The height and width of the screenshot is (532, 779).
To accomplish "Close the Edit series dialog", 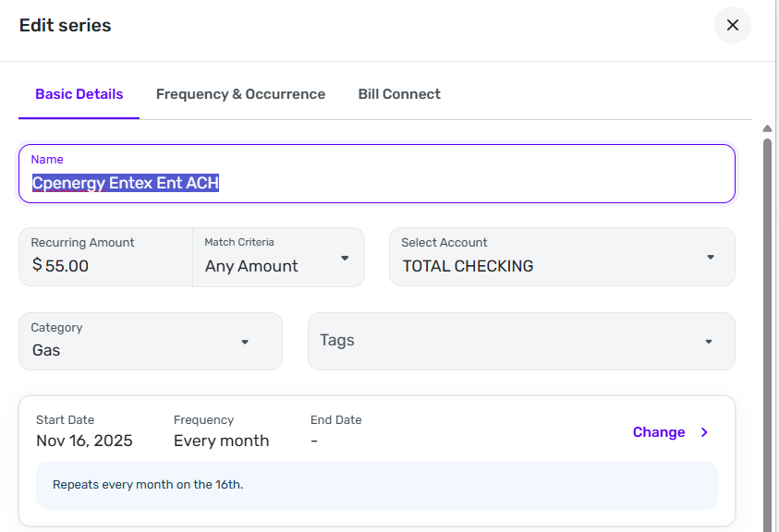I will [732, 25].
